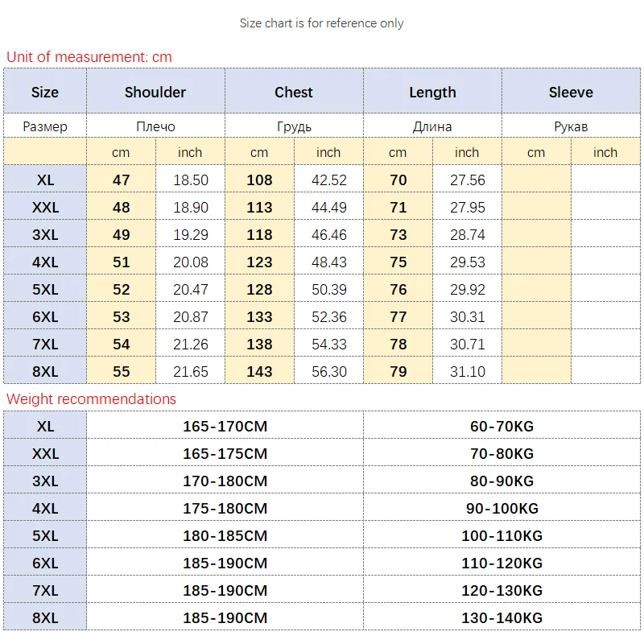Click the Рукав label cell
Image resolution: width=644 pixels, height=644 pixels.
[x=571, y=126]
